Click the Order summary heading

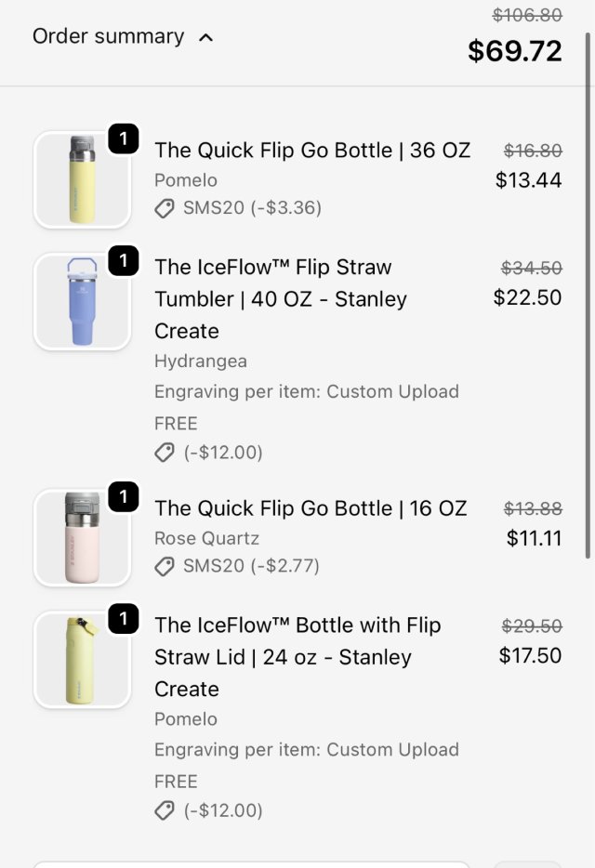(x=108, y=36)
